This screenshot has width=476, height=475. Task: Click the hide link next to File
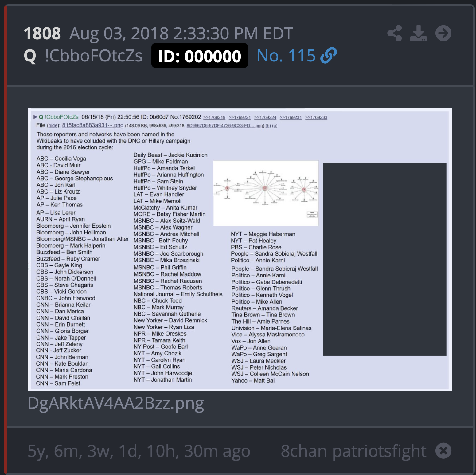coord(53,126)
